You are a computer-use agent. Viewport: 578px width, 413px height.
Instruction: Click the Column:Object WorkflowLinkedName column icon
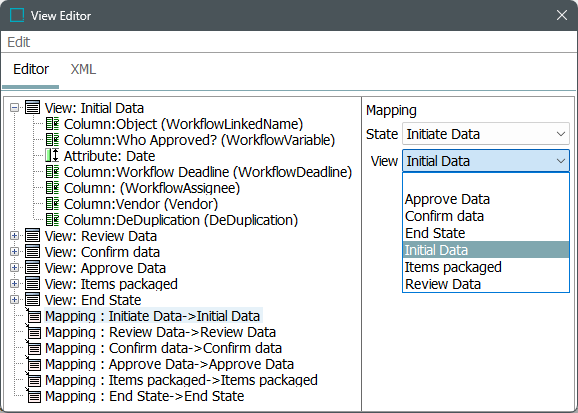[x=52, y=124]
